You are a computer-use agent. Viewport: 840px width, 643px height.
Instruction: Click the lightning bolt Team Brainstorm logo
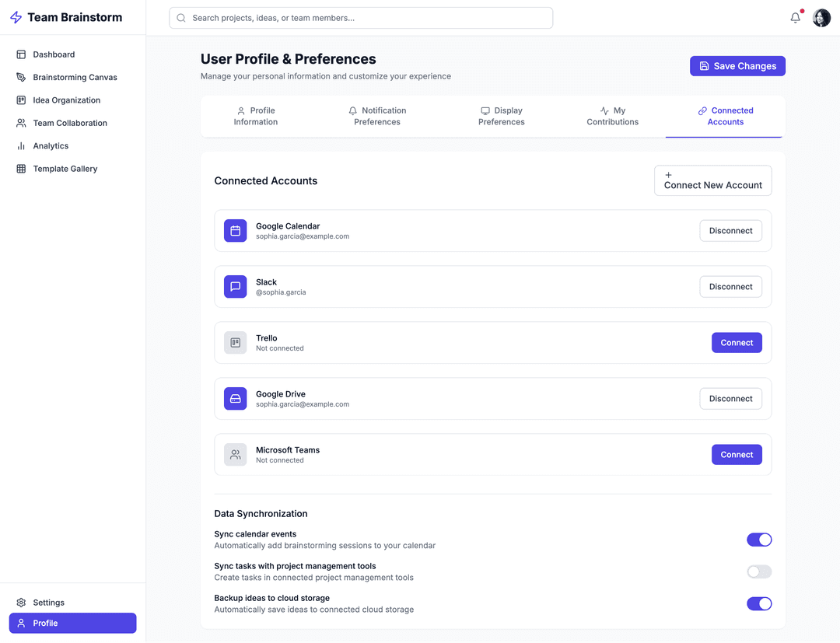point(16,18)
